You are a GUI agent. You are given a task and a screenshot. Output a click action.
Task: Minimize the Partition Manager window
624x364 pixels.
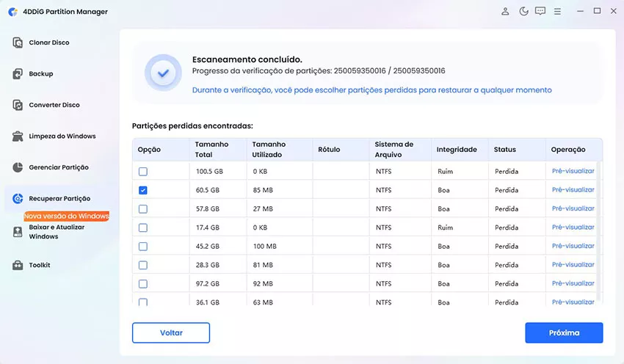580,11
